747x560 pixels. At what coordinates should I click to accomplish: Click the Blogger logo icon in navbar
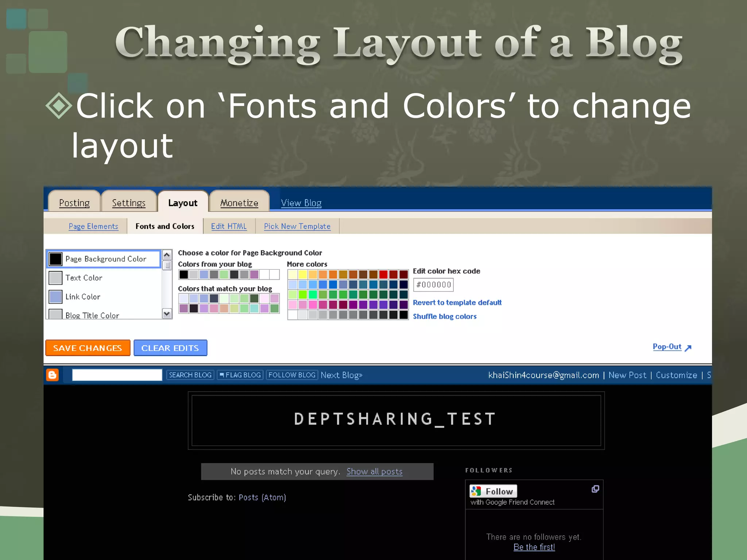(53, 375)
